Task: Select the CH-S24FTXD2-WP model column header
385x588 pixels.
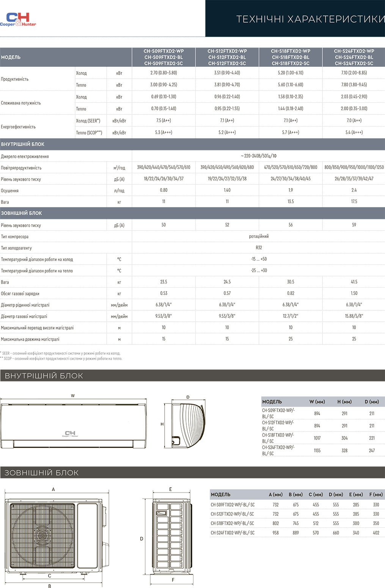Action: point(354,57)
